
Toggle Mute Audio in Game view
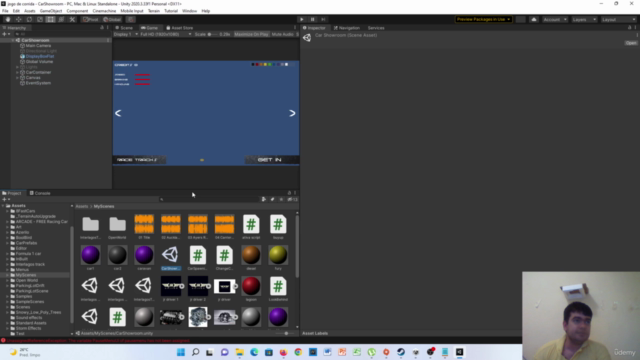pos(282,34)
